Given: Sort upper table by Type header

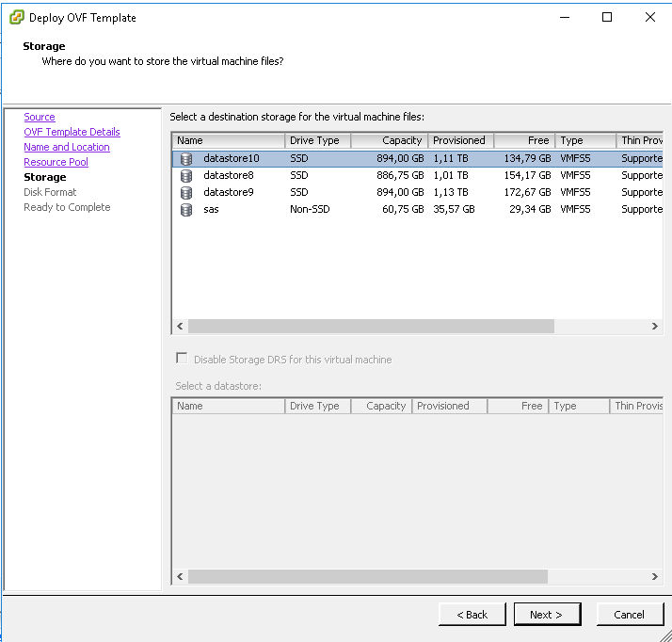Looking at the screenshot, I should tap(585, 140).
